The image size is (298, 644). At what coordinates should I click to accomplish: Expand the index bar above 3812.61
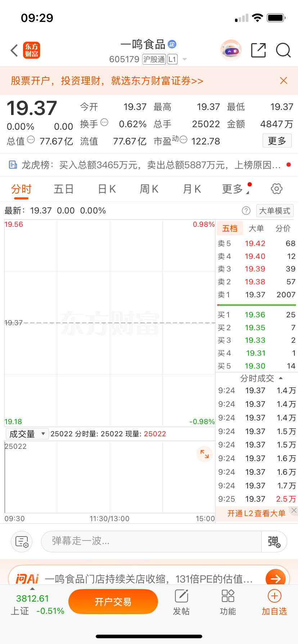click(32, 589)
